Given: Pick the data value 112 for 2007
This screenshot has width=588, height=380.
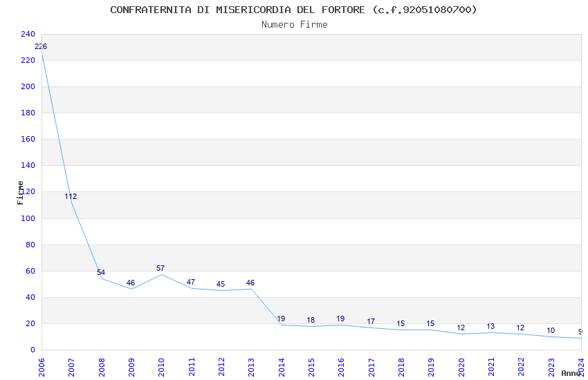Looking at the screenshot, I should click(x=71, y=196).
